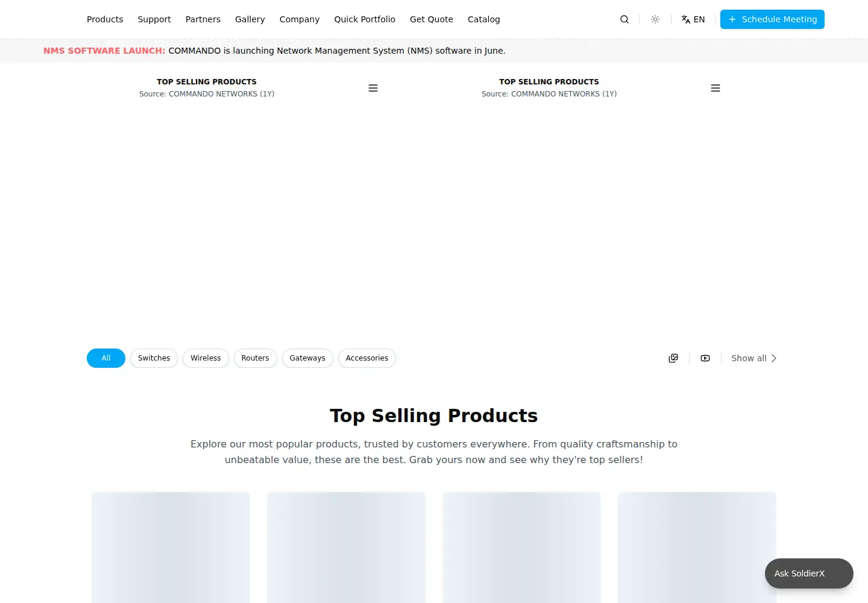Click the Show all link
868x603 pixels.
[754, 358]
